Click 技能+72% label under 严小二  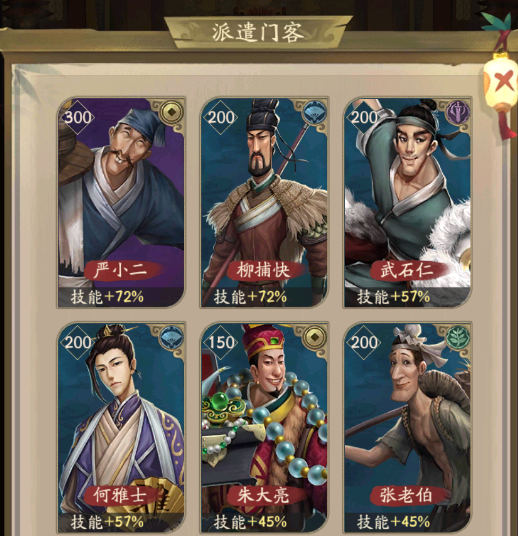pos(107,297)
